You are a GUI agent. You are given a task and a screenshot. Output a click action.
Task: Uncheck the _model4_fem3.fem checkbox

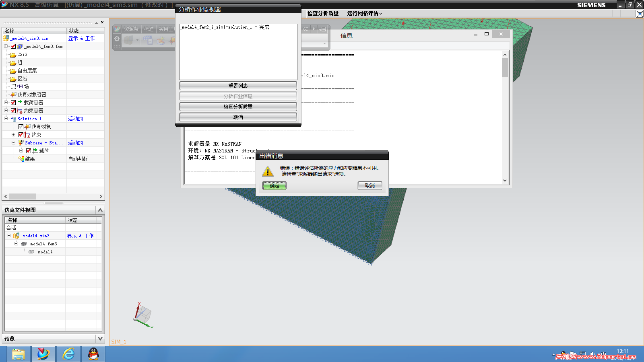tap(13, 46)
